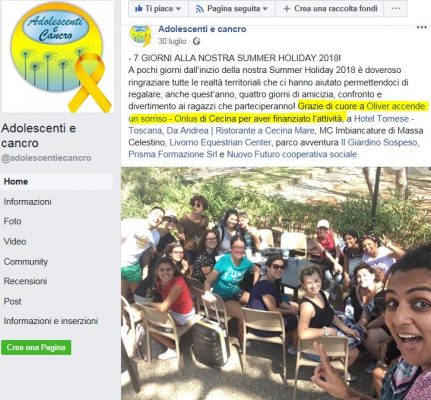The height and width of the screenshot is (400, 431).
Task: Open the three-dots menu beside Crea una raccolta fondi
Action: (x=395, y=9)
